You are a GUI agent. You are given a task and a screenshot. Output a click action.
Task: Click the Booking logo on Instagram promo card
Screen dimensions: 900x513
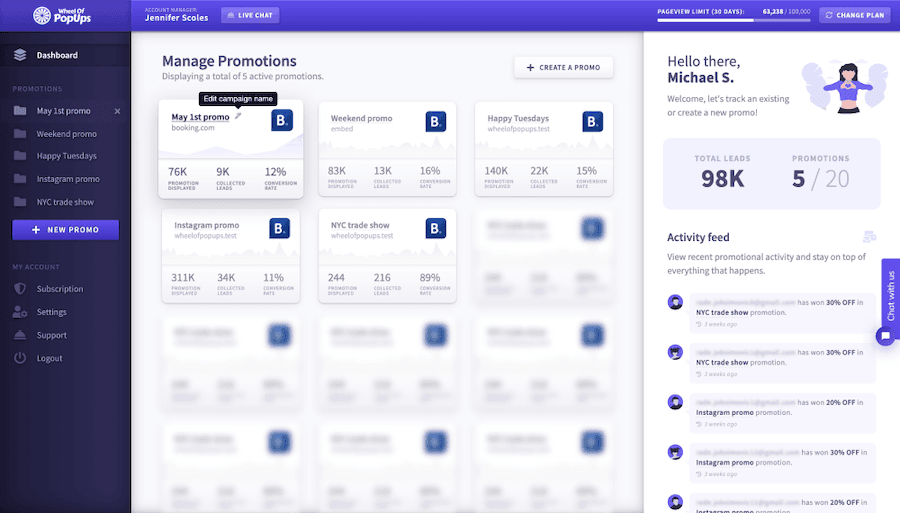pyautogui.click(x=280, y=229)
